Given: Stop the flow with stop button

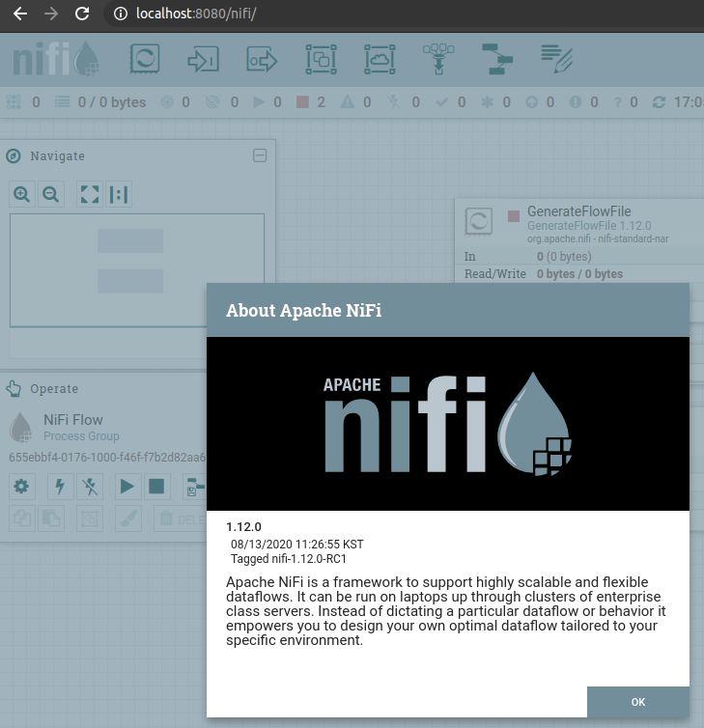Looking at the screenshot, I should click(x=156, y=487).
